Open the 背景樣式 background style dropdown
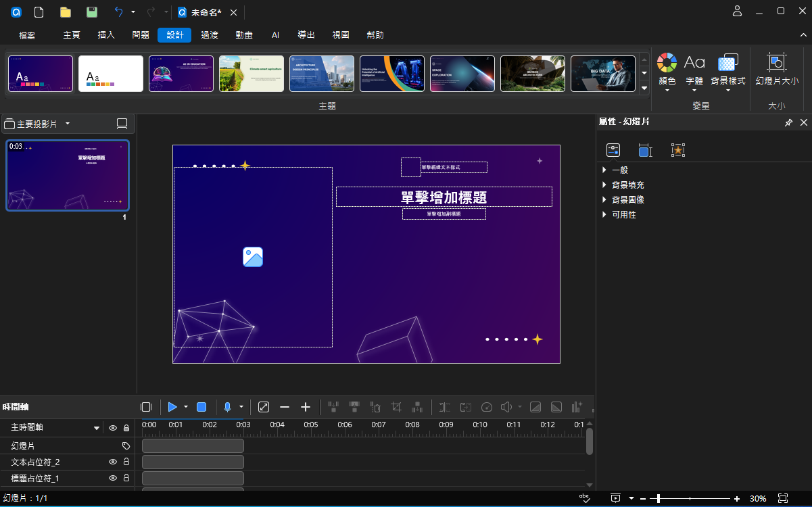The height and width of the screenshot is (507, 812). pyautogui.click(x=728, y=73)
